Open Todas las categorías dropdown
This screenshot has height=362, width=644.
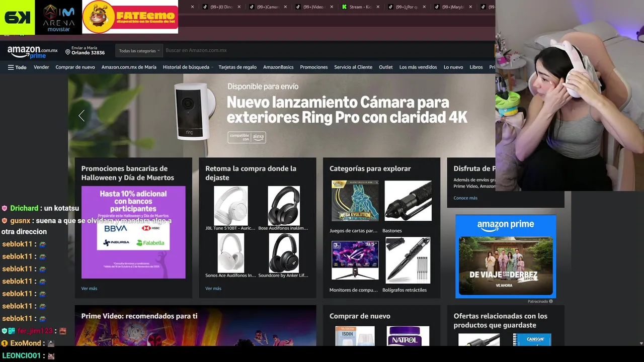tap(139, 51)
